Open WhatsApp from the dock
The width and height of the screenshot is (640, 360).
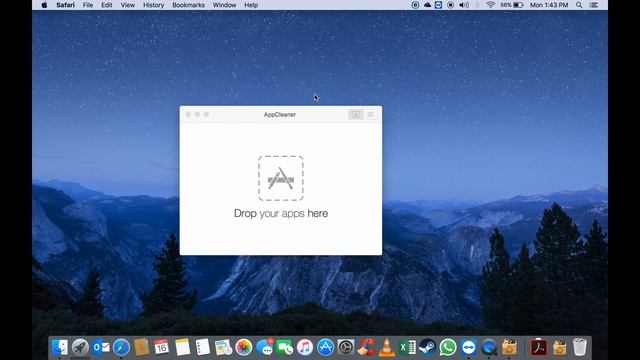[448, 347]
